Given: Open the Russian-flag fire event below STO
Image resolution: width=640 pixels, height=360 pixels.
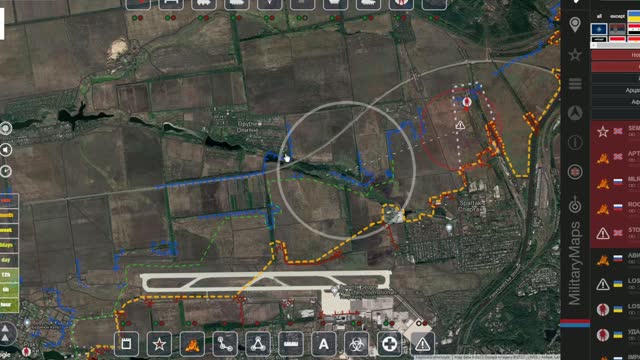Looking at the screenshot, I should 616,259.
